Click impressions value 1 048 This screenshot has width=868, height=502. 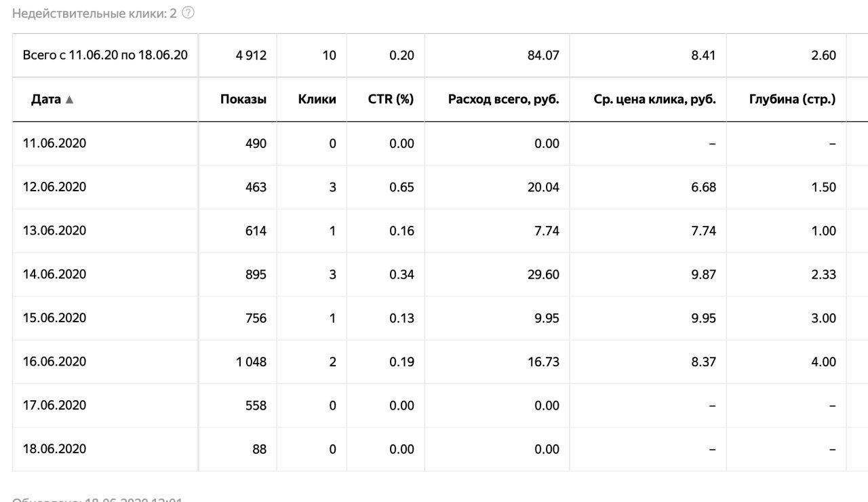251,362
